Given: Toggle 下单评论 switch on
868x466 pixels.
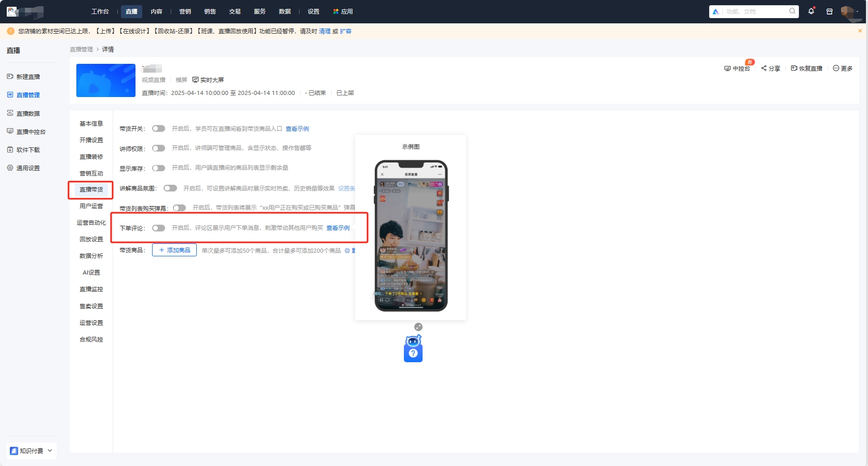Looking at the screenshot, I should [158, 228].
